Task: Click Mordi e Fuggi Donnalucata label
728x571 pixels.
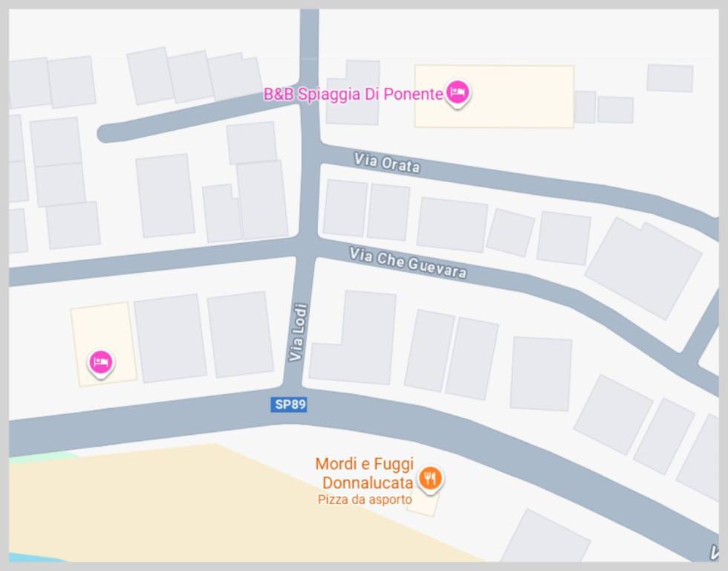Action: click(x=365, y=473)
